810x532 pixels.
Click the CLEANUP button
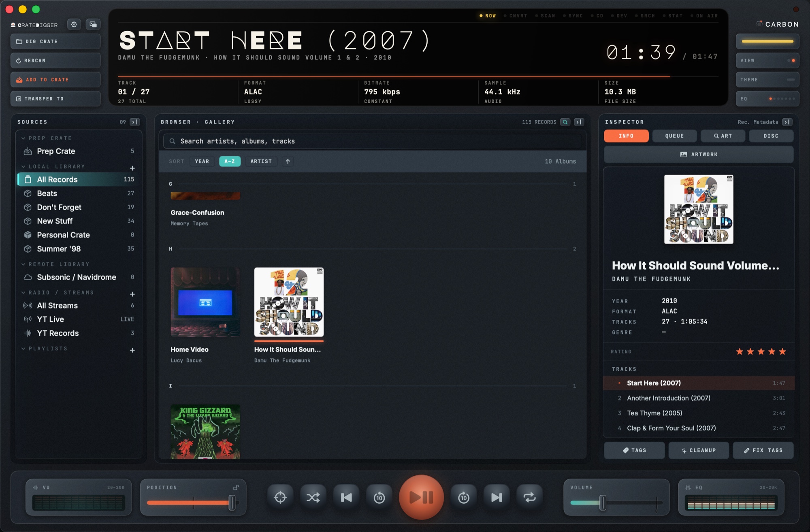[x=699, y=450]
